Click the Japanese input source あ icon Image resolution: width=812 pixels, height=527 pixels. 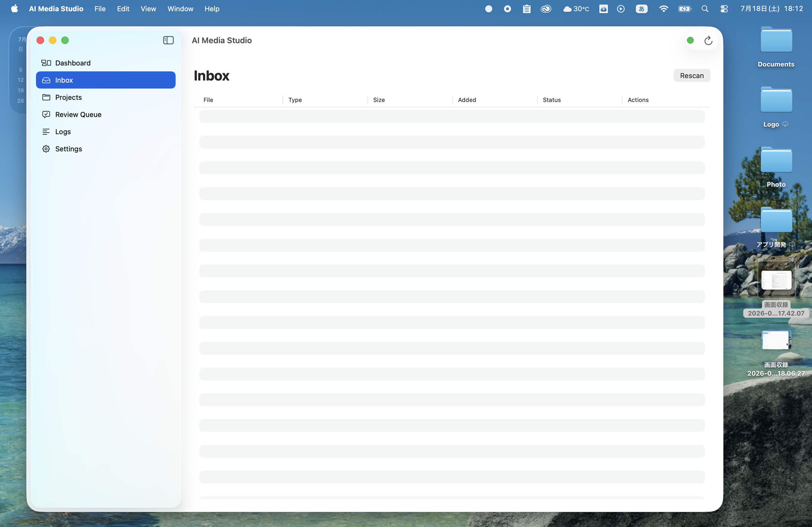pyautogui.click(x=641, y=9)
